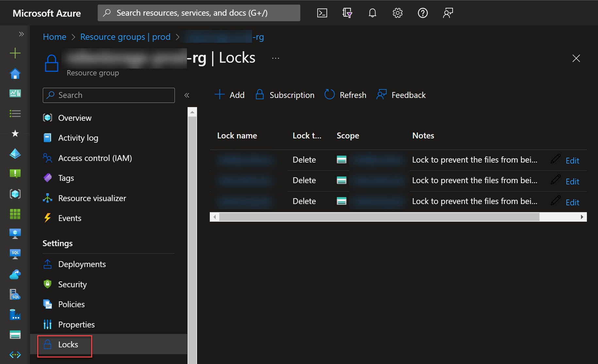Click Create a resource plus icon
Viewport: 598px width, 364px height.
point(15,53)
